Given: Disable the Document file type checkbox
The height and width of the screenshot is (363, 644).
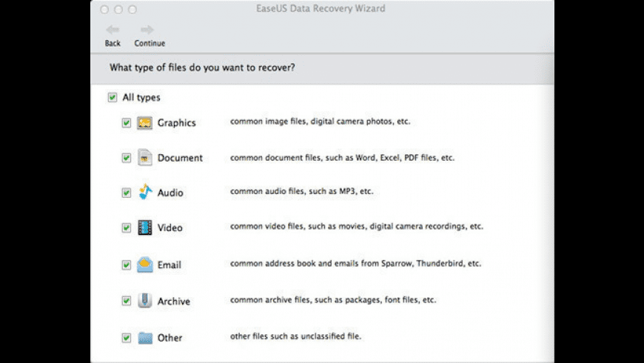Looking at the screenshot, I should (126, 158).
